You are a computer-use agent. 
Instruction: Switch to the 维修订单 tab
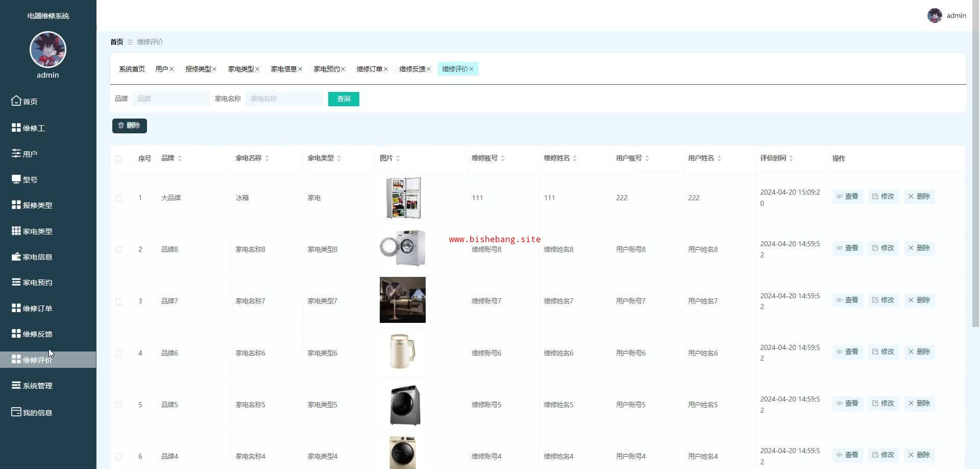coord(369,69)
